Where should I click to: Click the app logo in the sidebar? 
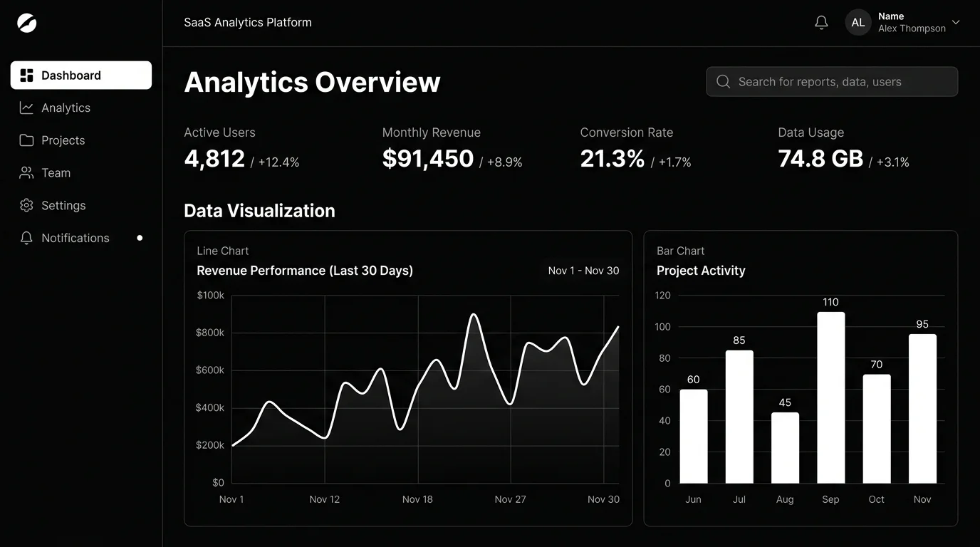pos(26,23)
